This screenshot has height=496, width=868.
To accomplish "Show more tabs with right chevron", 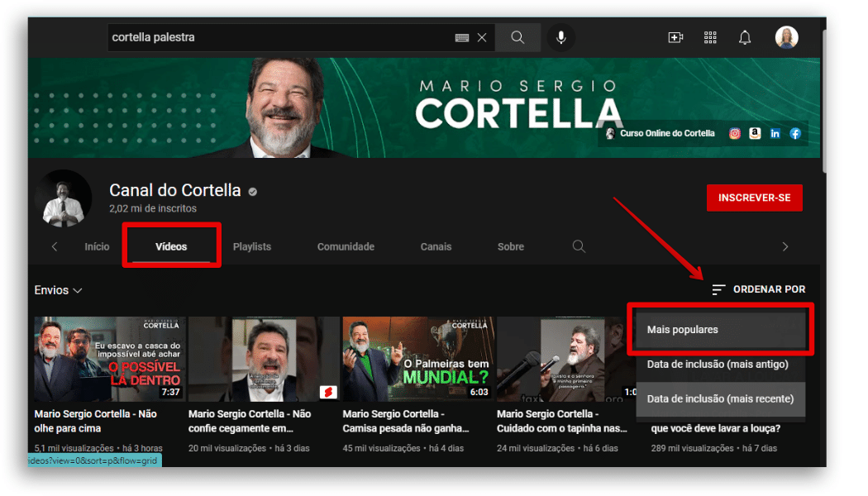I will click(x=785, y=246).
